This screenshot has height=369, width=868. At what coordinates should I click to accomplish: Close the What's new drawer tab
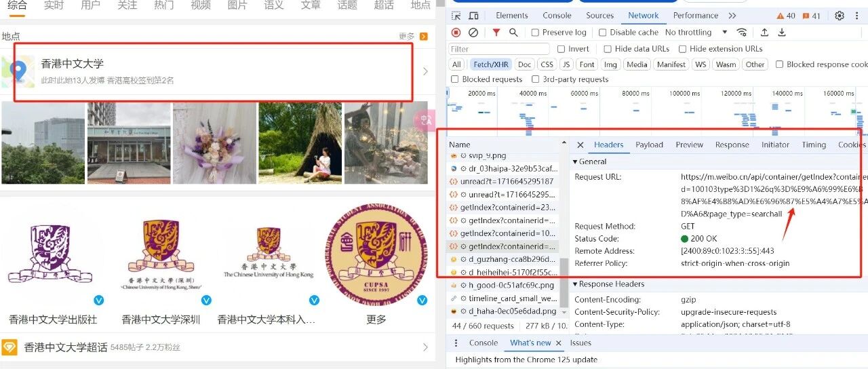[x=559, y=343]
